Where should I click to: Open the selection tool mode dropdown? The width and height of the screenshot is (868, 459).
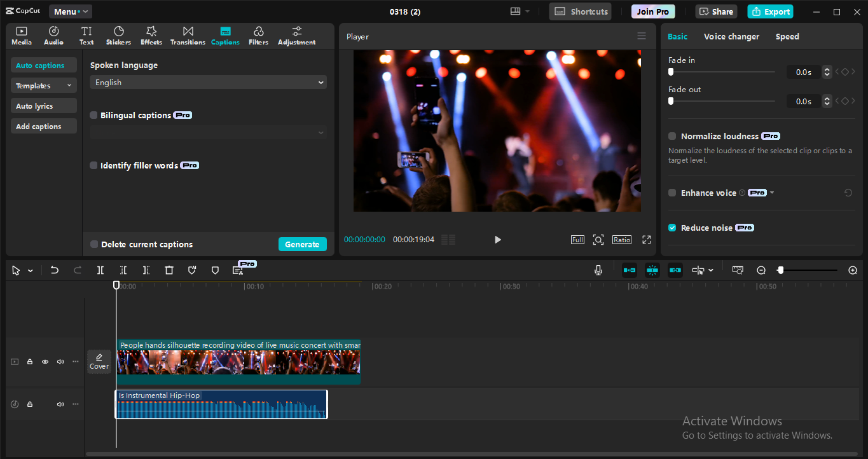tap(29, 270)
